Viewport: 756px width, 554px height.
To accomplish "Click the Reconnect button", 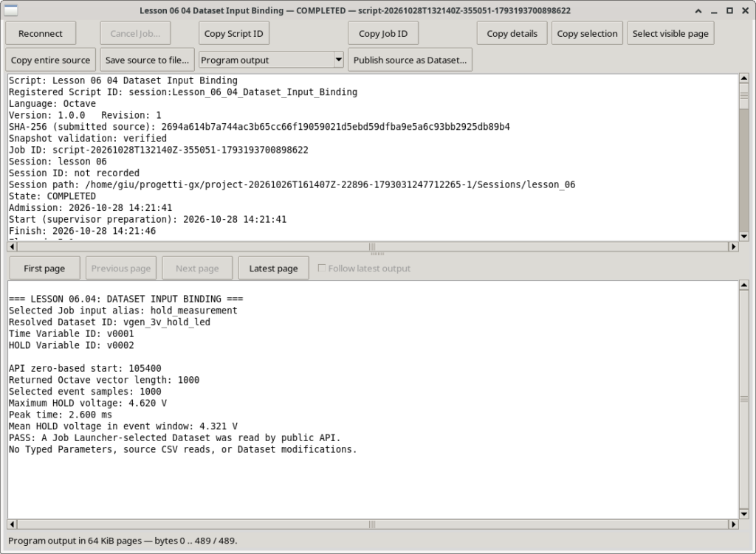I will tap(41, 33).
